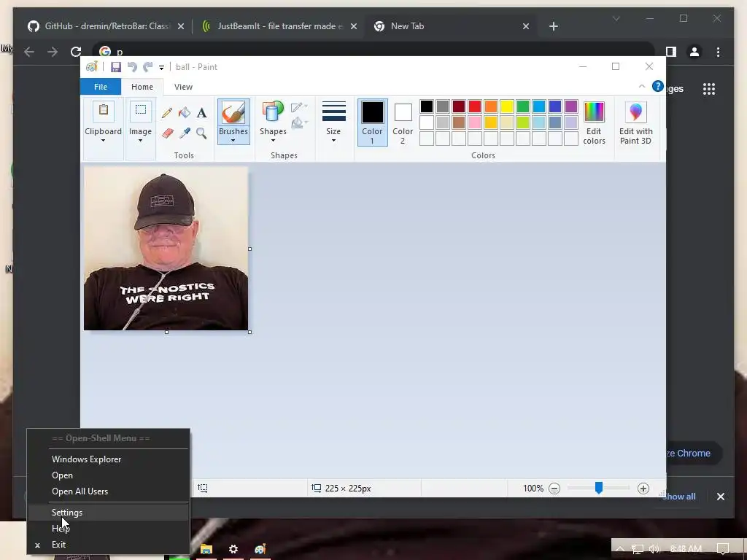747x560 pixels.
Task: Choose Open All Users menu entry
Action: click(108, 491)
